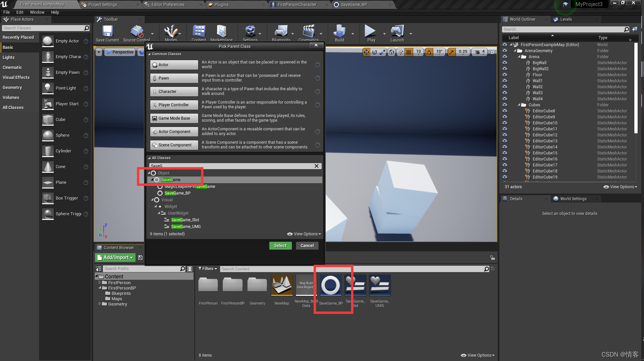
Task: Clear the SaveG class search field
Action: pos(316,166)
